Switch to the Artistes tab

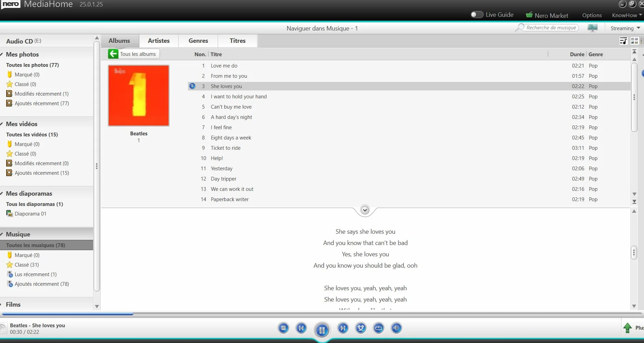coord(159,41)
